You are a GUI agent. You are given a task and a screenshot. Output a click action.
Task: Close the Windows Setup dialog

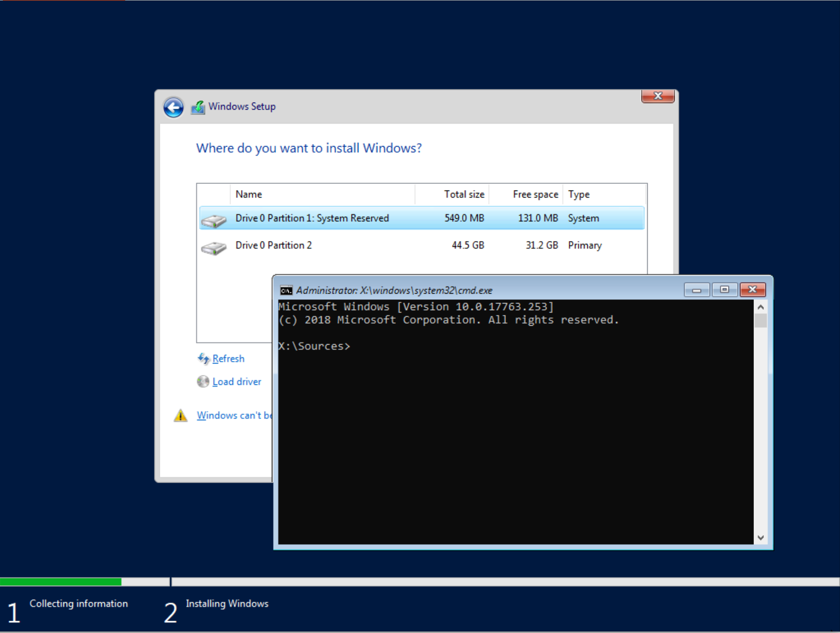[x=658, y=96]
